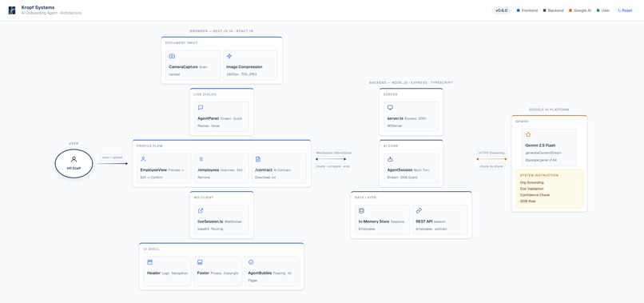Click the lightning icon in Image Compression card
Image resolution: width=644 pixels, height=303 pixels.
(229, 56)
